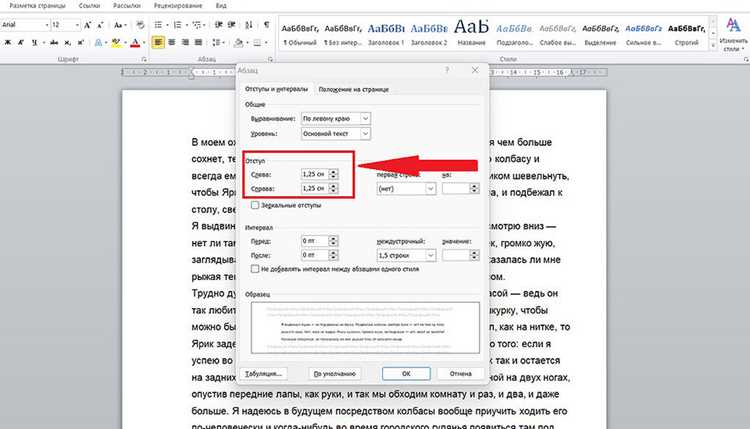Decrease font size with shrink button
Image resolution: width=750 pixels, height=429 pixels.
click(99, 25)
